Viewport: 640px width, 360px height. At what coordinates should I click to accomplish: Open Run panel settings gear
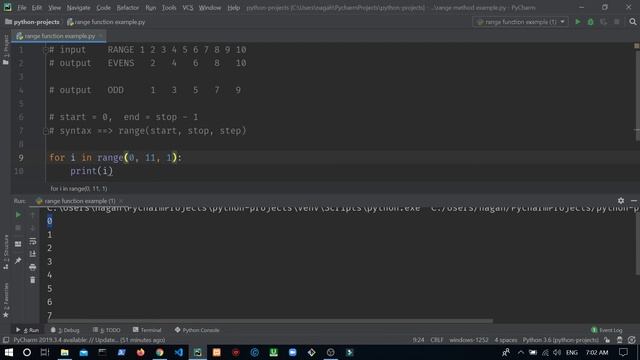(x=621, y=200)
